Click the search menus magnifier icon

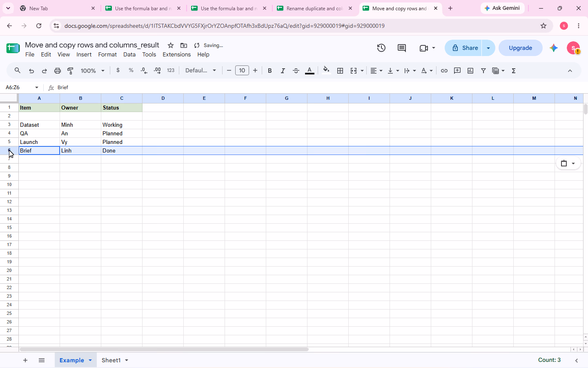pos(17,71)
